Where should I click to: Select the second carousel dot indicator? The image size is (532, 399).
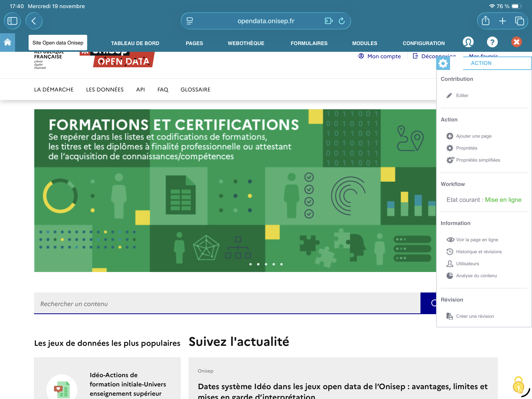tap(258, 264)
